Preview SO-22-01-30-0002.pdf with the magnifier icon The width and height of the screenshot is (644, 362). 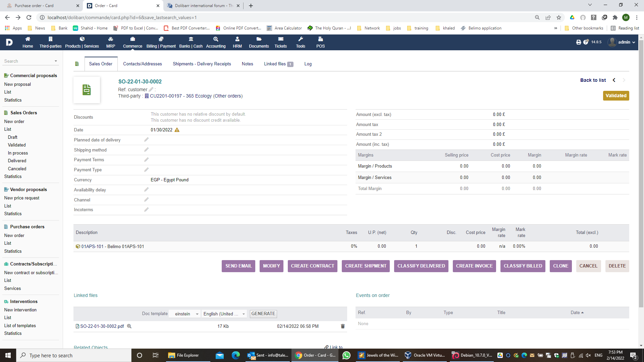click(129, 326)
